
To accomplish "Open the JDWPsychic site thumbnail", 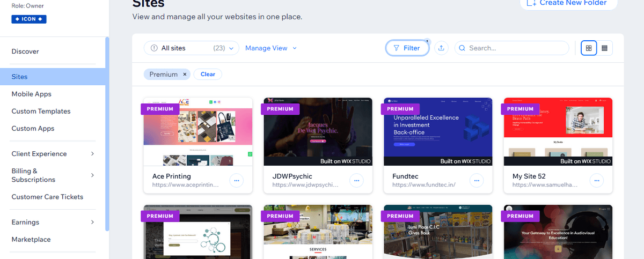I will click(318, 131).
